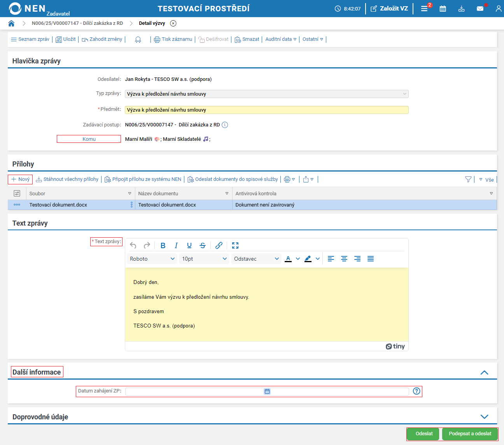Viewport: 504px width, 445px height.
Task: Click Nový to add an attachment
Action: coord(20,179)
